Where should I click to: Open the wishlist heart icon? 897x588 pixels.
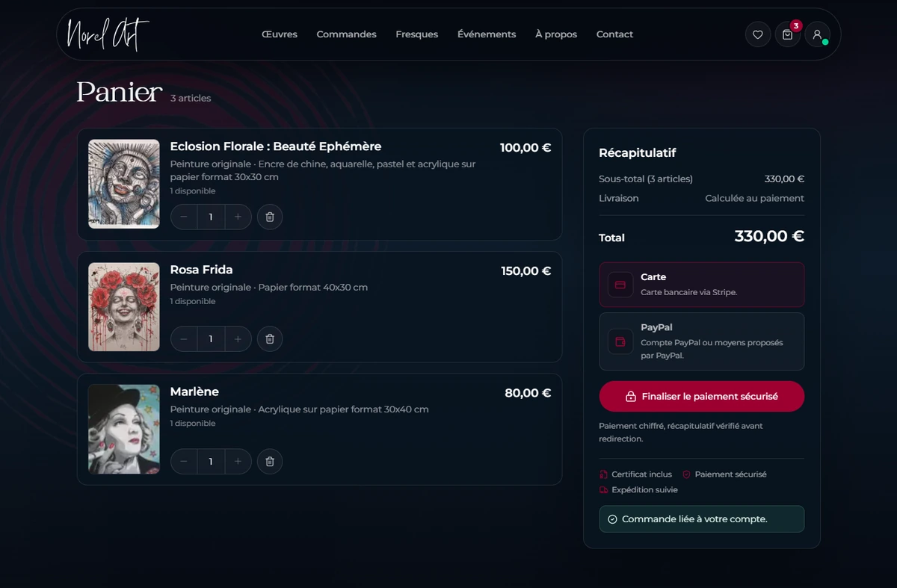pyautogui.click(x=757, y=34)
